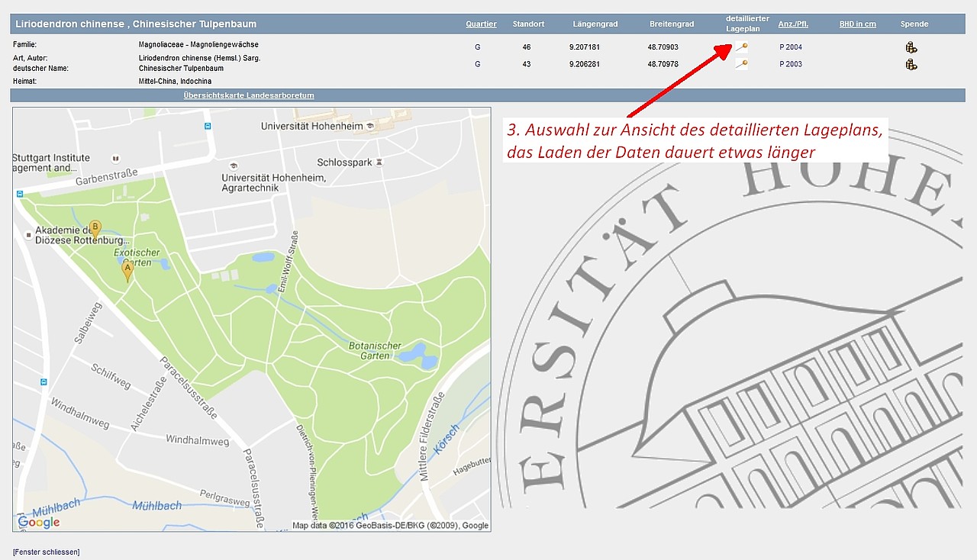The width and height of the screenshot is (977, 560).
Task: Open detailed site plan pin for Standort 43
Action: coord(741,64)
